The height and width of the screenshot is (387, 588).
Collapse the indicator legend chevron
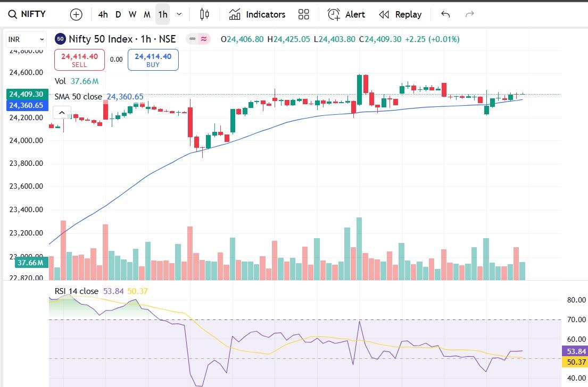(x=62, y=112)
